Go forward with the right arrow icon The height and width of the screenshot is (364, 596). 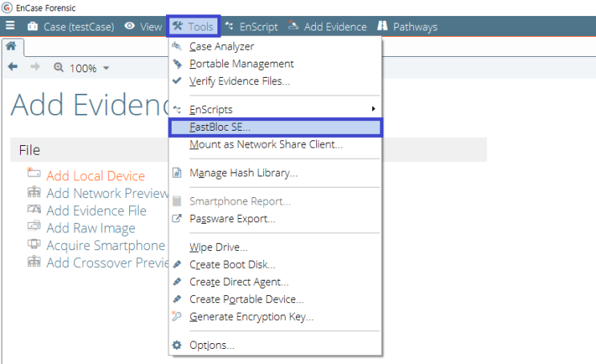point(35,67)
